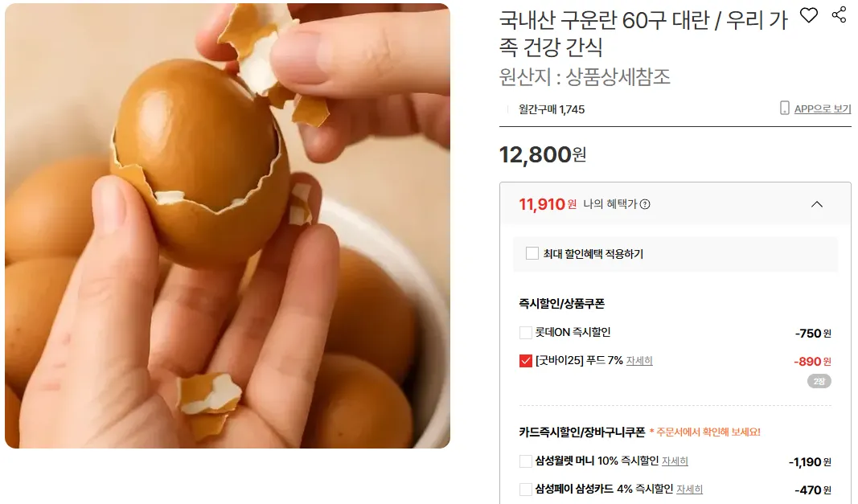Open the share icon
Viewport: 858px width, 504px height.
click(x=839, y=14)
